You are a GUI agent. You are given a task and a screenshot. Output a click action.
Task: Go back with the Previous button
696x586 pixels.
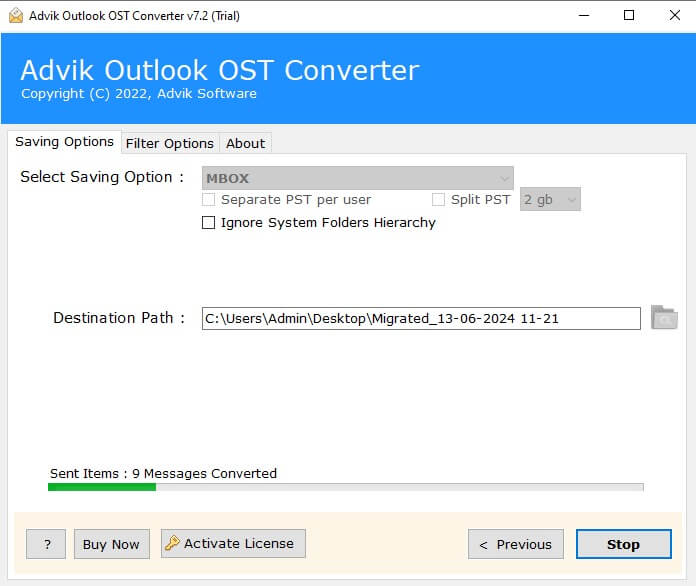click(516, 544)
